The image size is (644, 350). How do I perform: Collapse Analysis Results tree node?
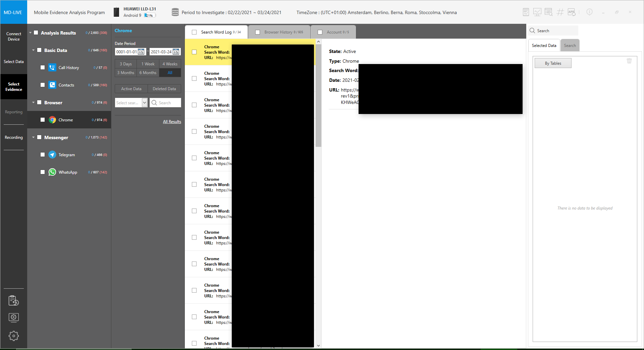31,33
